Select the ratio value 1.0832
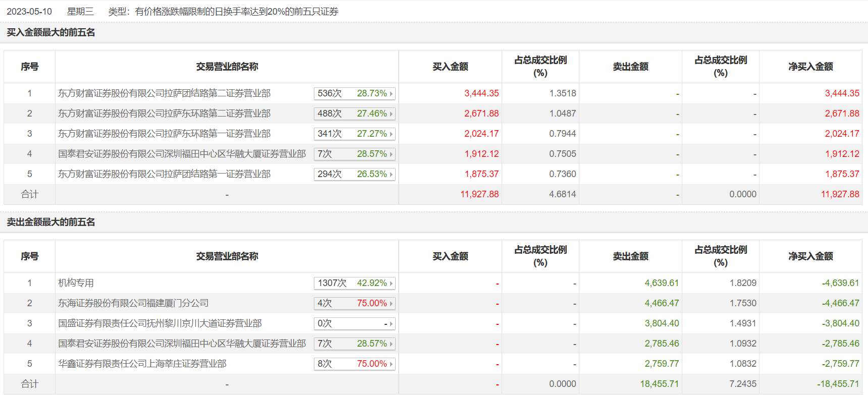This screenshot has width=868, height=395. click(x=743, y=364)
